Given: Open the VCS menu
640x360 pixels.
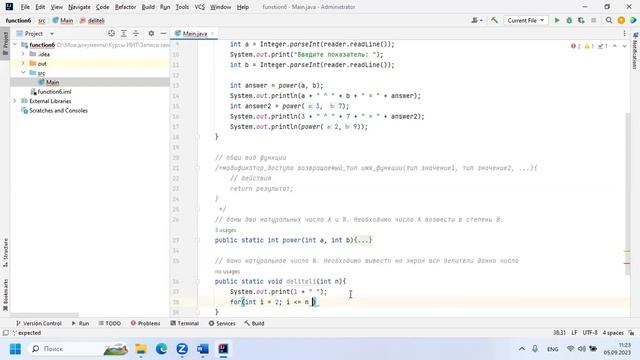Looking at the screenshot, I should [x=200, y=7].
